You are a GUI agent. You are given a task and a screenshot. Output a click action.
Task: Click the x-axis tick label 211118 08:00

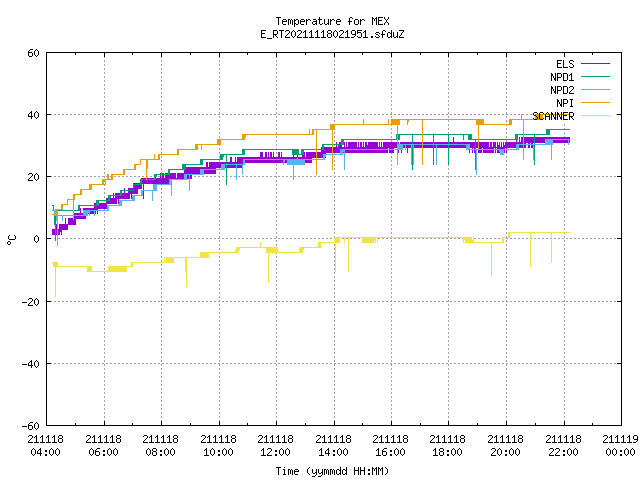161,446
